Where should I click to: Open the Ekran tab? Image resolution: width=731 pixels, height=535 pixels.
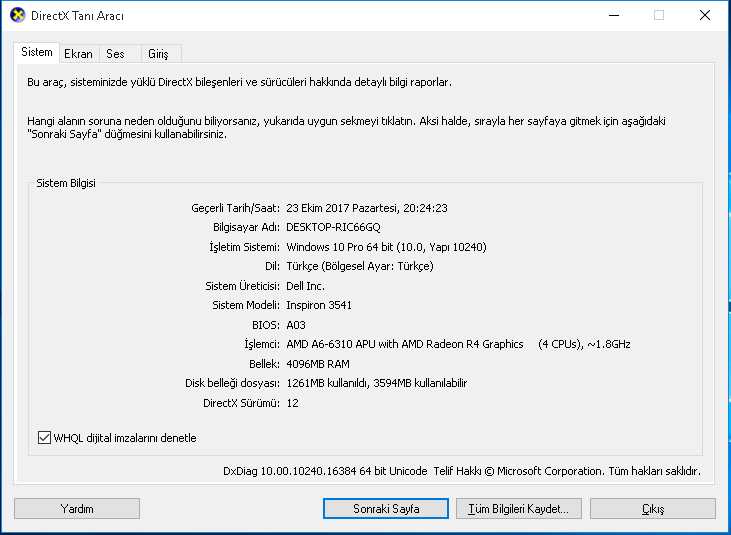click(78, 54)
